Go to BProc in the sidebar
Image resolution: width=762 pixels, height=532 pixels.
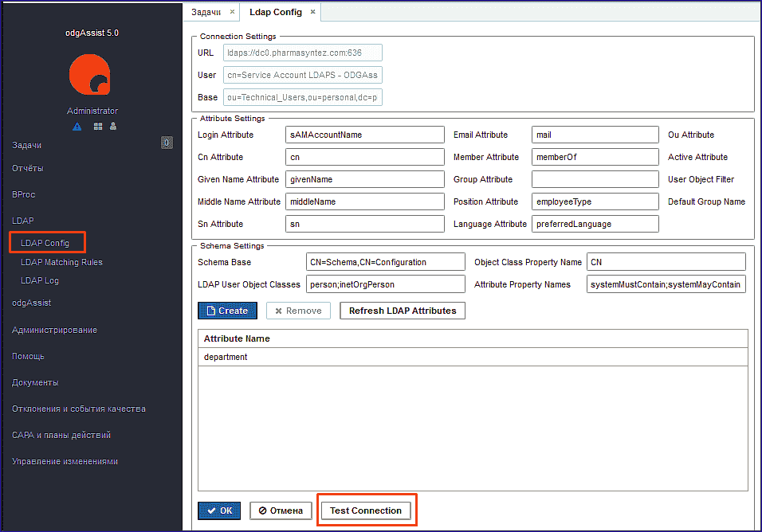click(23, 194)
